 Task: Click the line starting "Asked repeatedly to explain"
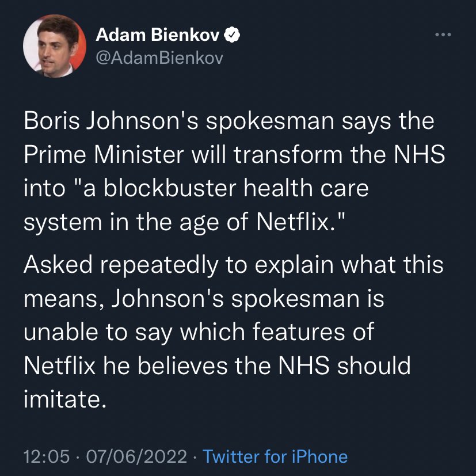(233, 265)
